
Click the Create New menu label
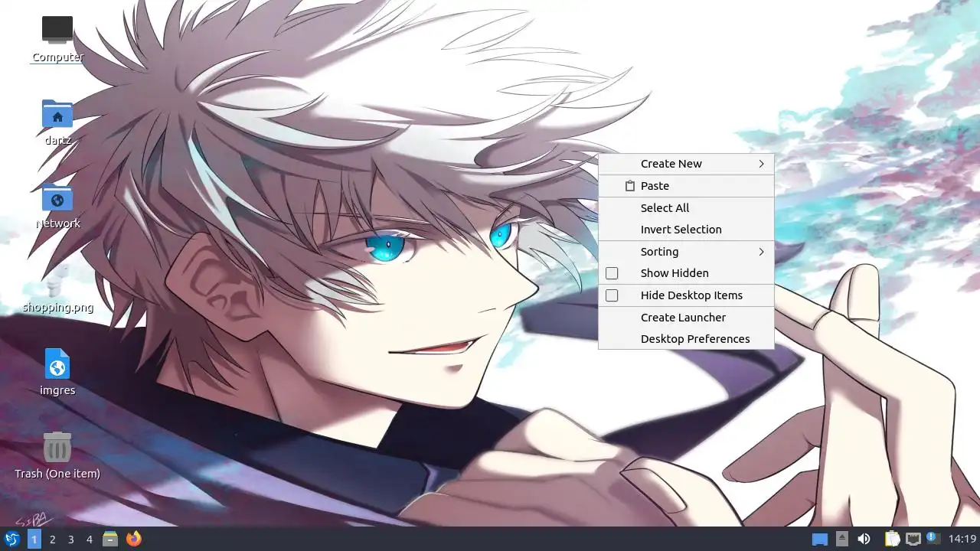tap(671, 164)
